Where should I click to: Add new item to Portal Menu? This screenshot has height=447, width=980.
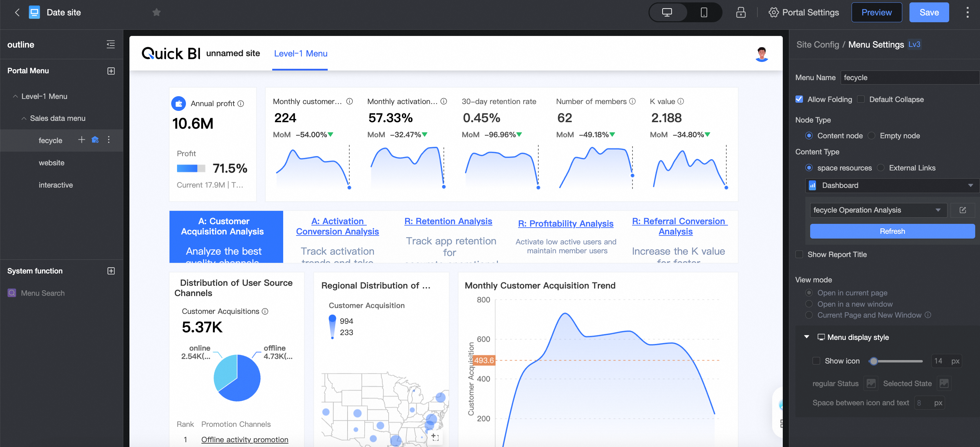(111, 71)
